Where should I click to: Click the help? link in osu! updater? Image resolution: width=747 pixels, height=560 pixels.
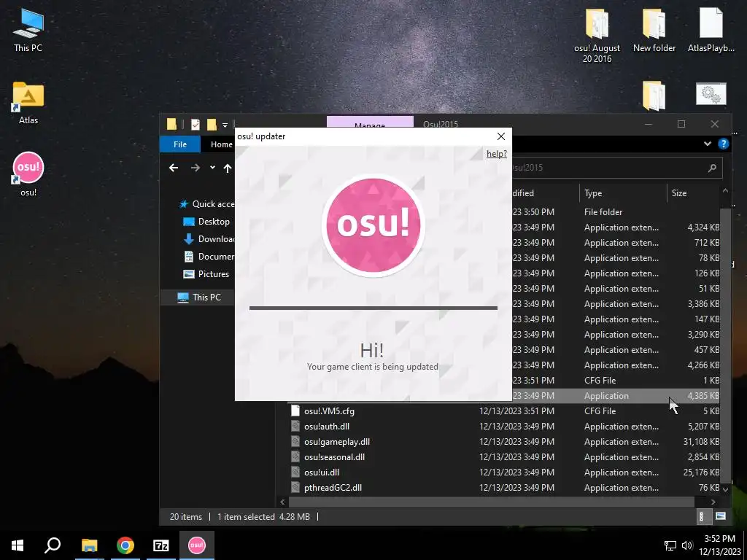click(496, 154)
